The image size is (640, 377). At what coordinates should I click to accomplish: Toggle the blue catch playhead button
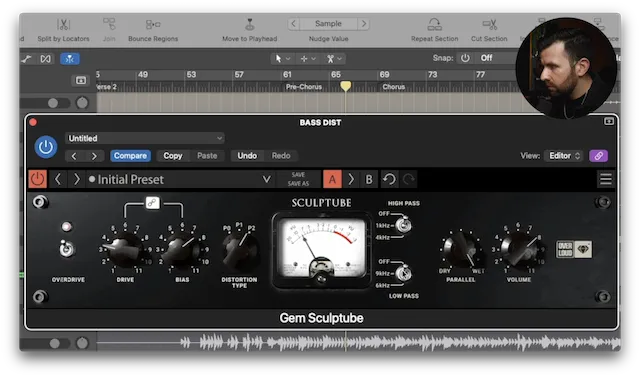(70, 59)
